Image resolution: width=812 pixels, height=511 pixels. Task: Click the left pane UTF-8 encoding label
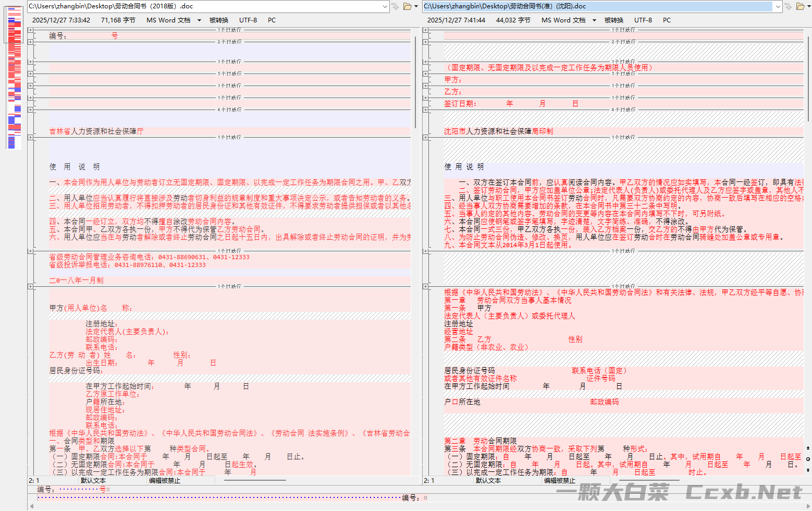248,20
